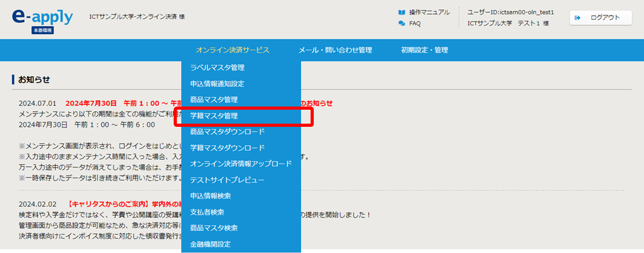Click the 2024.02.02 notice date
The width and height of the screenshot is (644, 253).
tap(38, 204)
